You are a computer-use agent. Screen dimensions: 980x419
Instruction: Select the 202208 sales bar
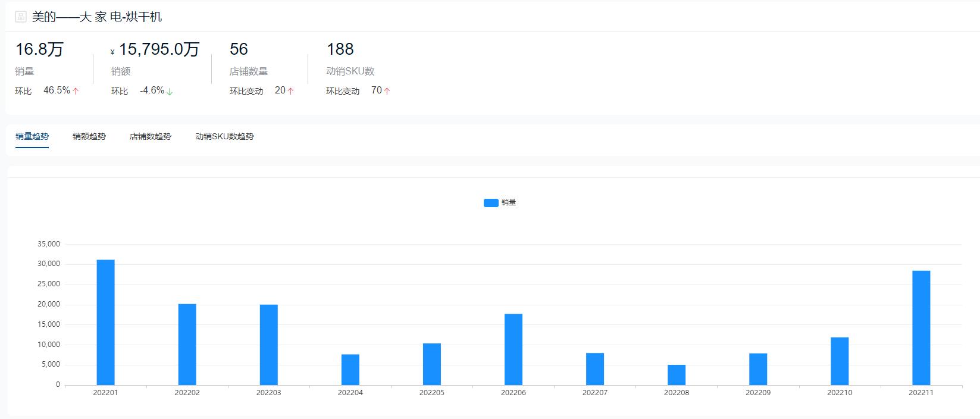[x=677, y=375]
